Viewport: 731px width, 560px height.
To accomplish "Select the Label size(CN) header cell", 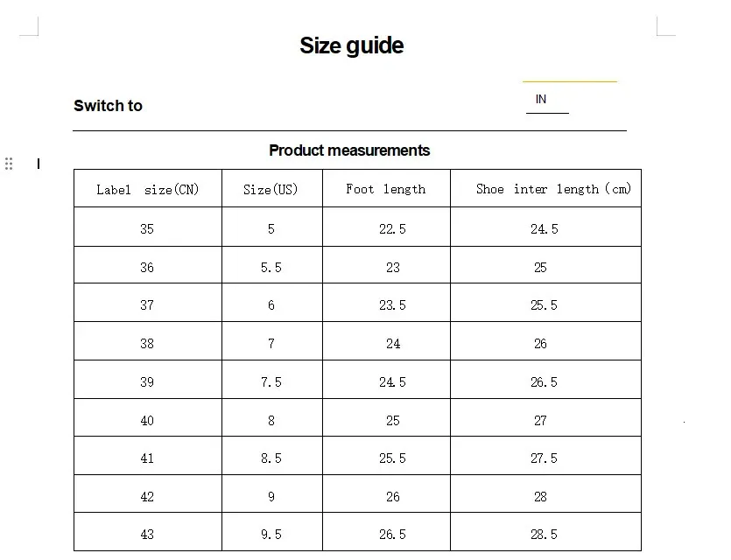I will tap(147, 189).
